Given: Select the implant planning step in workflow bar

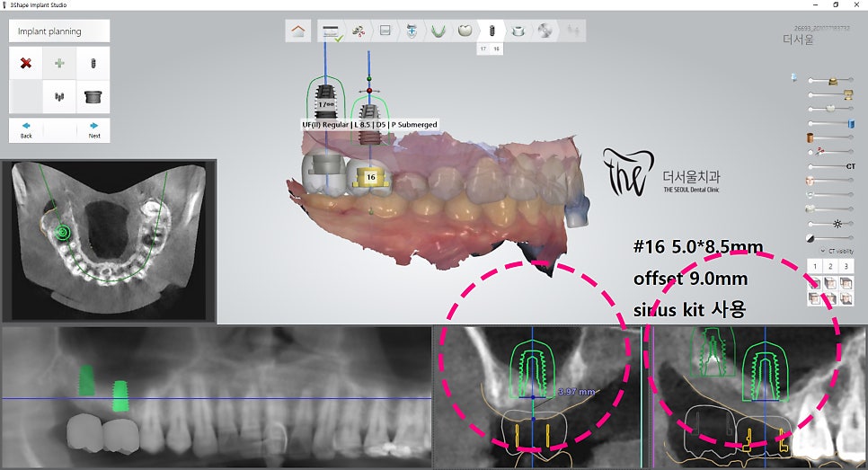Looking at the screenshot, I should coord(491,31).
